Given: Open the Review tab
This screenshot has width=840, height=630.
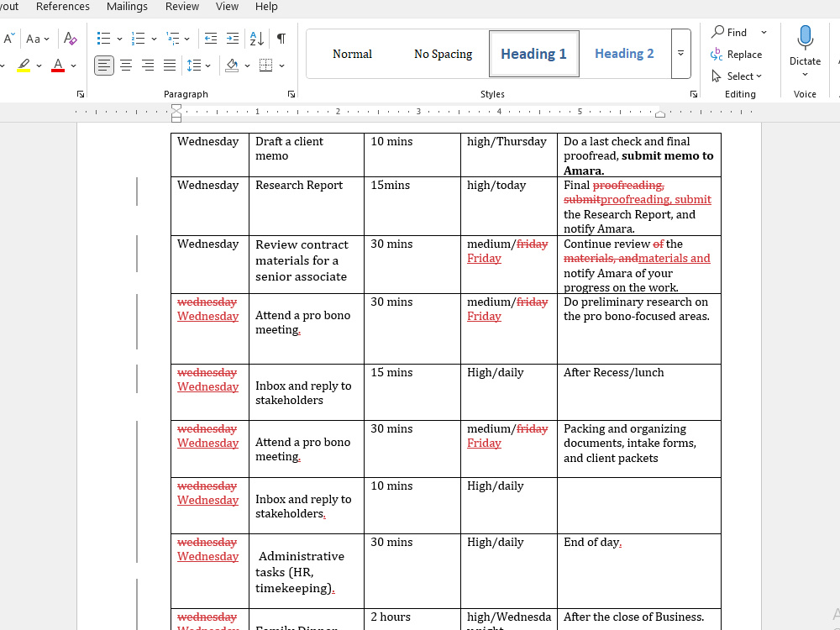Looking at the screenshot, I should pyautogui.click(x=182, y=7).
